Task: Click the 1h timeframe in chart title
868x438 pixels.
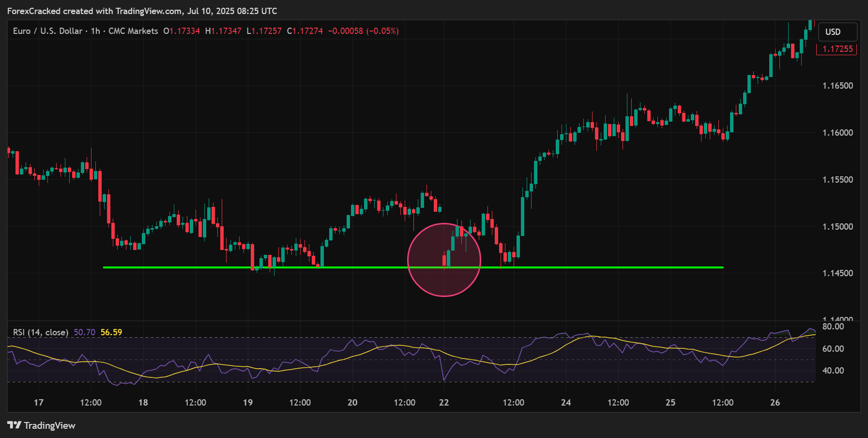Action: pyautogui.click(x=95, y=31)
